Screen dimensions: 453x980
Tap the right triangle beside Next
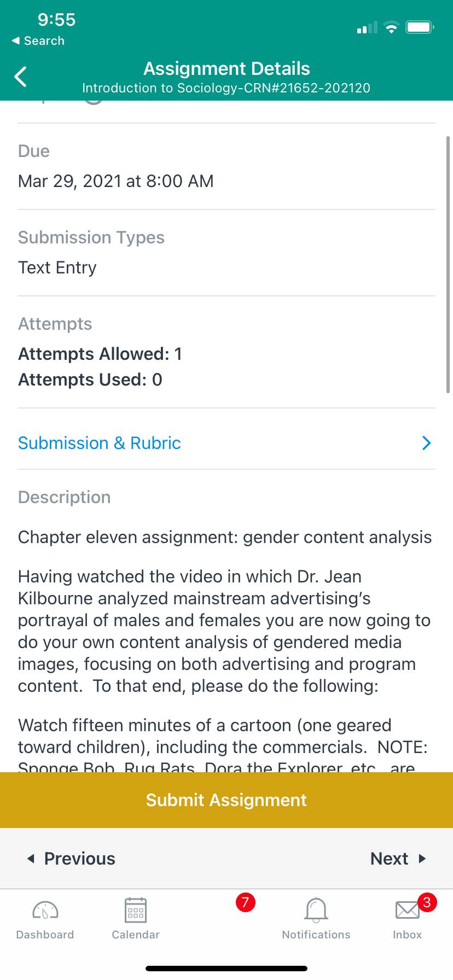[x=422, y=859]
